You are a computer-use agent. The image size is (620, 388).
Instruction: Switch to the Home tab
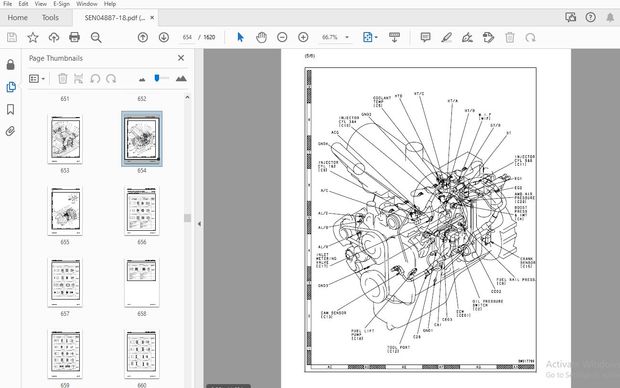click(x=17, y=17)
